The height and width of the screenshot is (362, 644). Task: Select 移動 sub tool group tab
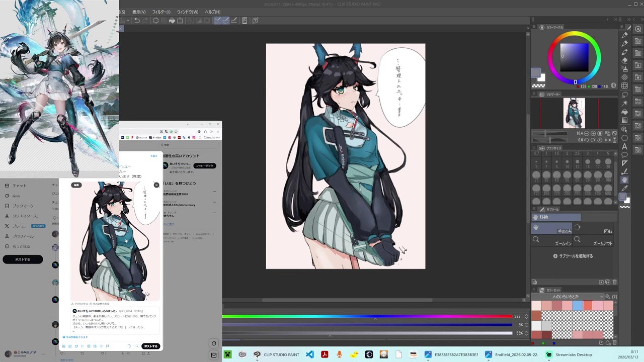tap(556, 217)
